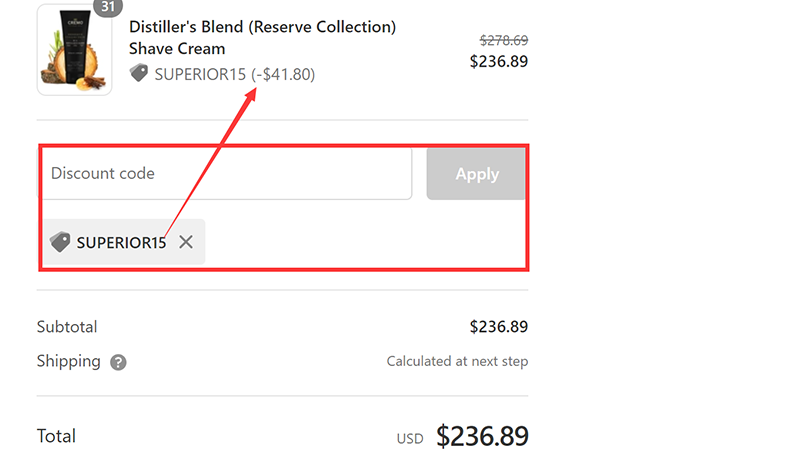Remove the applied SUPERIOR15 discount code

[x=186, y=242]
